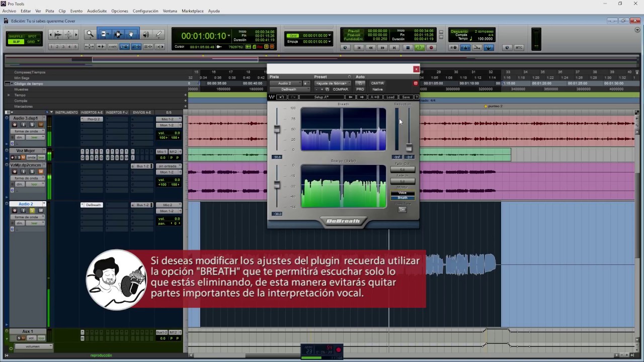The image size is (644, 362).
Task: Enable SPOT edit mode
Action: pyautogui.click(x=32, y=36)
